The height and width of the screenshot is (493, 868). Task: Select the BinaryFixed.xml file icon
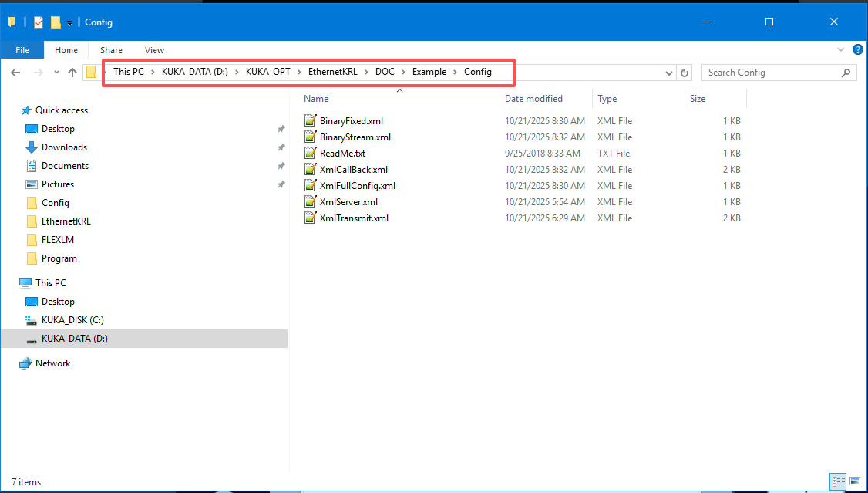(x=311, y=121)
